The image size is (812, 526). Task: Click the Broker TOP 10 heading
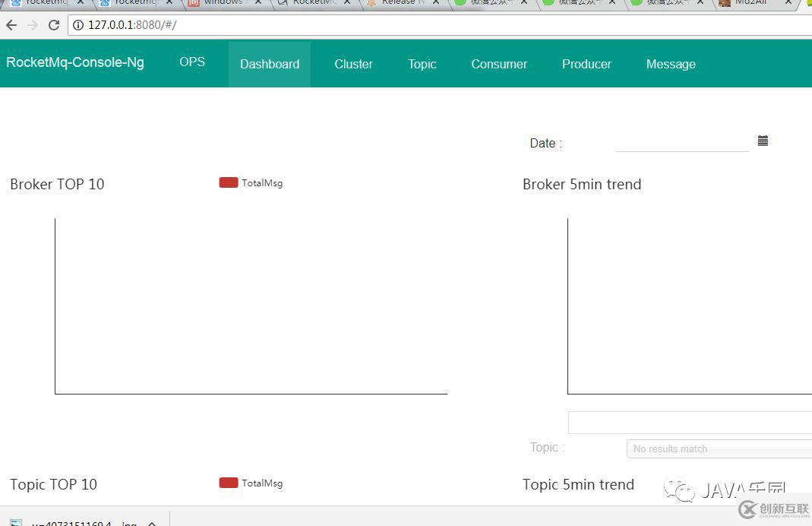[x=57, y=184]
